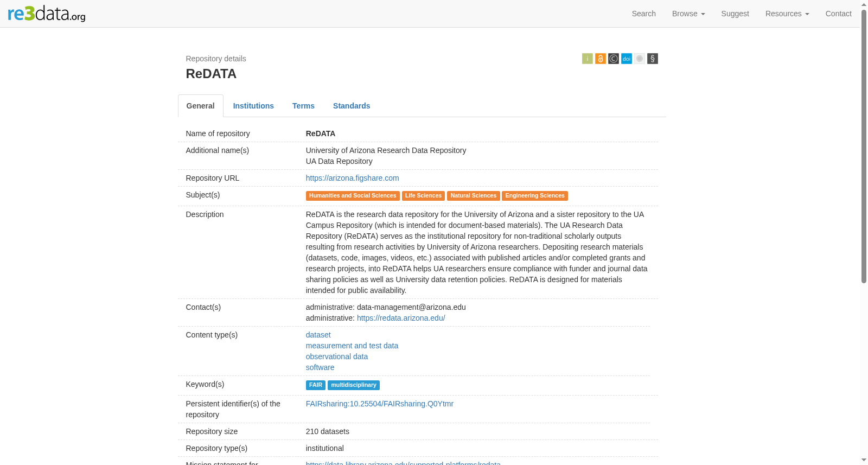Open the Suggest navigation item
868x465 pixels.
click(x=735, y=14)
